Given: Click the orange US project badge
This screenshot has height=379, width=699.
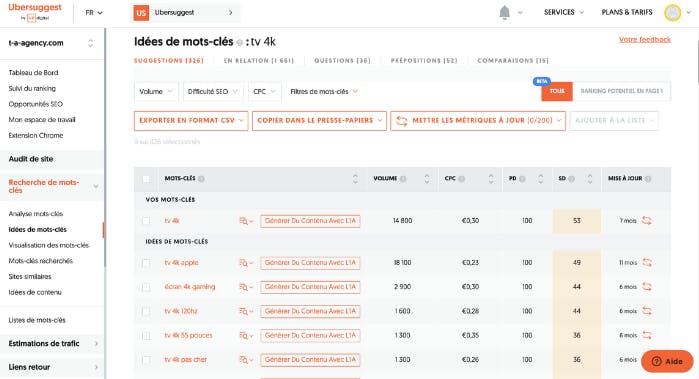Looking at the screenshot, I should [141, 12].
